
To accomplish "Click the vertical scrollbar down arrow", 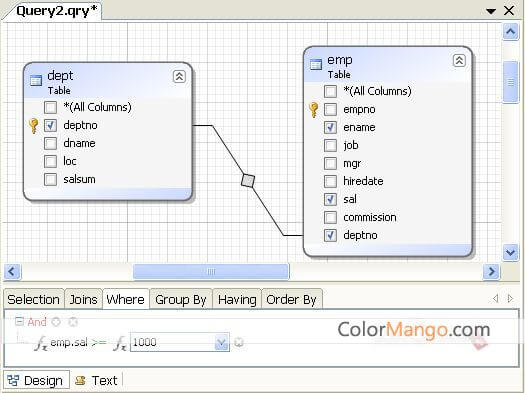I will tap(510, 252).
